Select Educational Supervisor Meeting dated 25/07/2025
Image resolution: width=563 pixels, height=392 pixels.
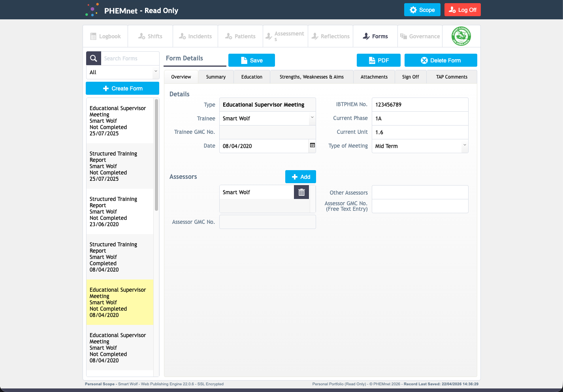[120, 121]
